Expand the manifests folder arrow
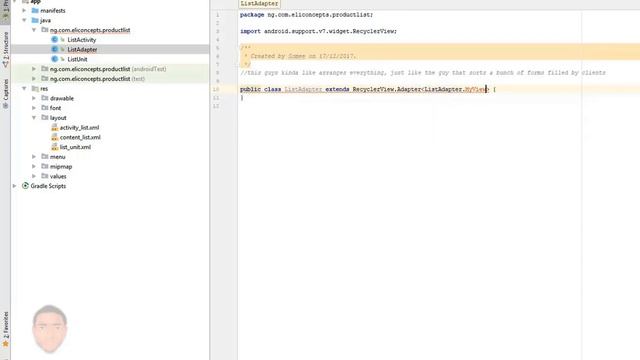Image resolution: width=640 pixels, height=360 pixels. click(24, 10)
